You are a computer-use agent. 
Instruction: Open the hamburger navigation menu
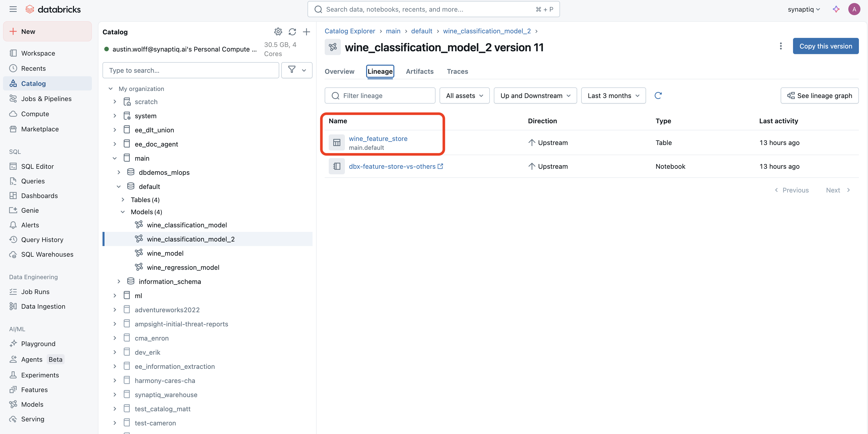coord(13,9)
